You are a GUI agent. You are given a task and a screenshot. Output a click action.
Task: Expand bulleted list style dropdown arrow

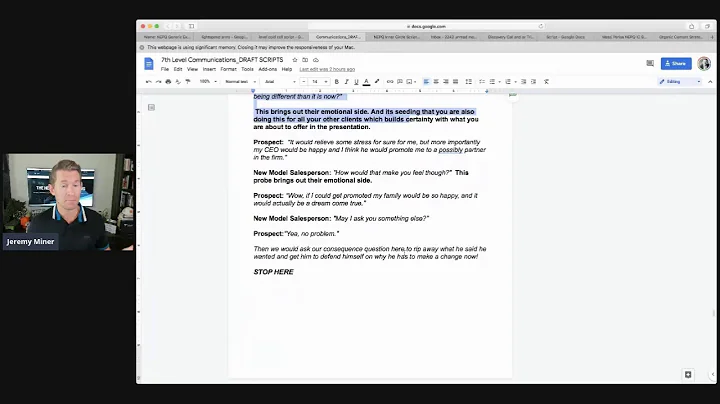[x=499, y=82]
